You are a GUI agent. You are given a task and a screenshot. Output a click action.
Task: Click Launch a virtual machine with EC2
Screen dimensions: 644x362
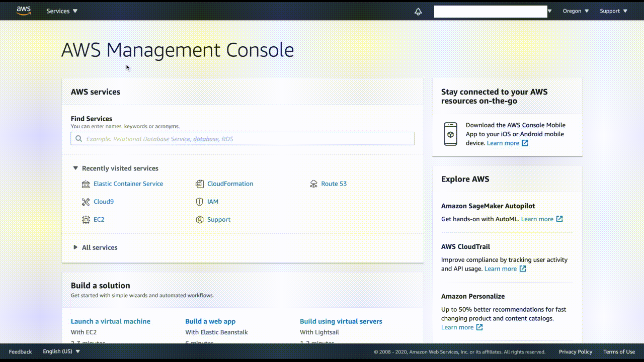111,321
